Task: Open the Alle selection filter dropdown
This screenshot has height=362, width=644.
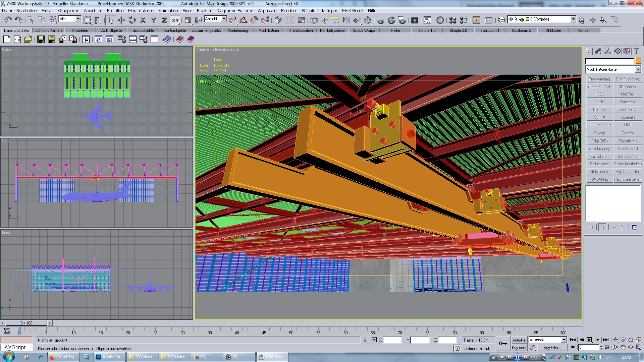Action: point(78,19)
